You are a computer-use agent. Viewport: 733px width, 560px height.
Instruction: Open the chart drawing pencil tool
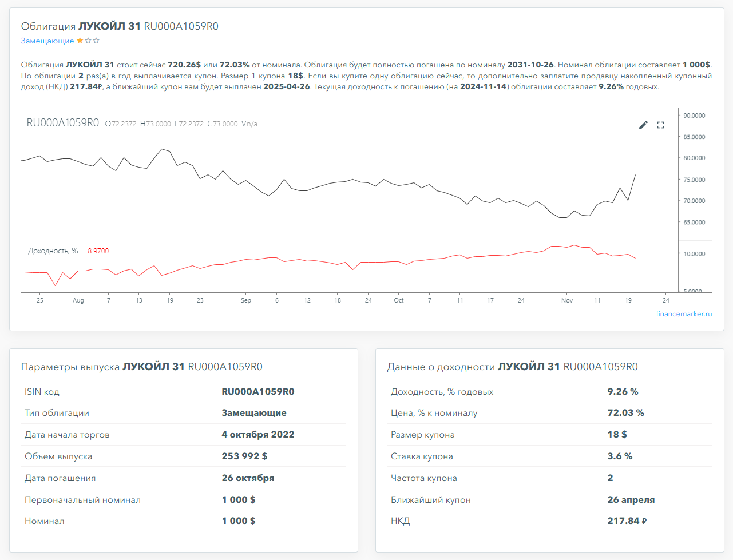coord(643,125)
